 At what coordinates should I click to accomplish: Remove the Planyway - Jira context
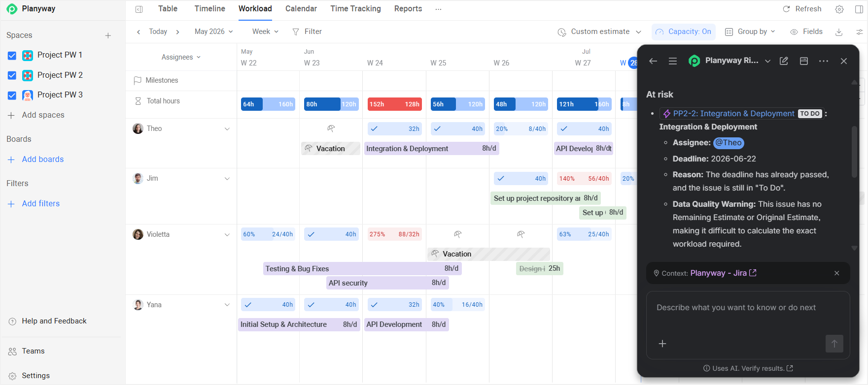pyautogui.click(x=836, y=273)
